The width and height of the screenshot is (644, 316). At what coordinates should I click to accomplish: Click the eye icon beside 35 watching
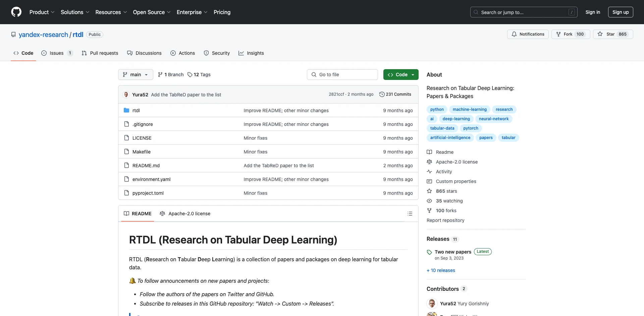429,201
